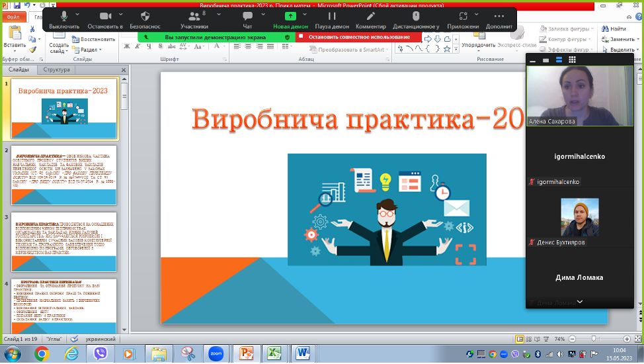Mute microphone in Zoom toolbar
This screenshot has height=364, width=644.
(x=65, y=17)
